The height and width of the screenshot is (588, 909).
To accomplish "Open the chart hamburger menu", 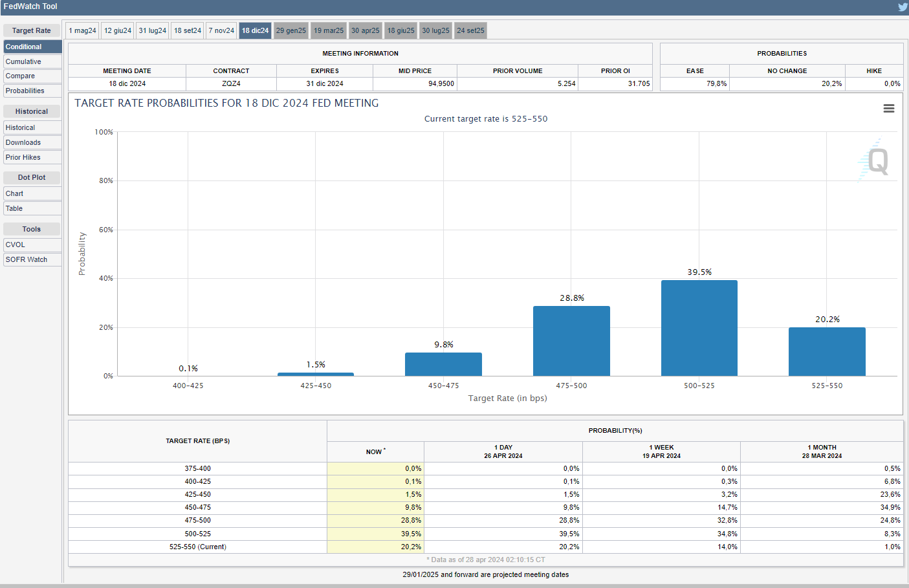I will click(889, 109).
